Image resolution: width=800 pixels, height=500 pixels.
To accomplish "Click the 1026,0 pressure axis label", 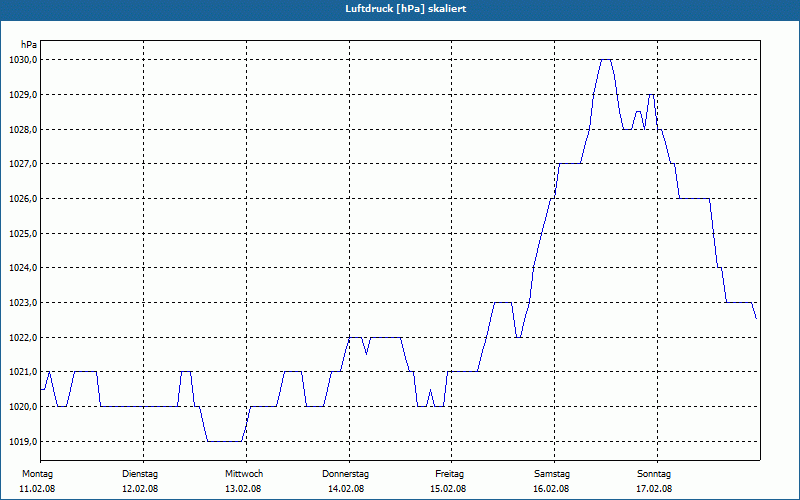I will click(23, 199).
